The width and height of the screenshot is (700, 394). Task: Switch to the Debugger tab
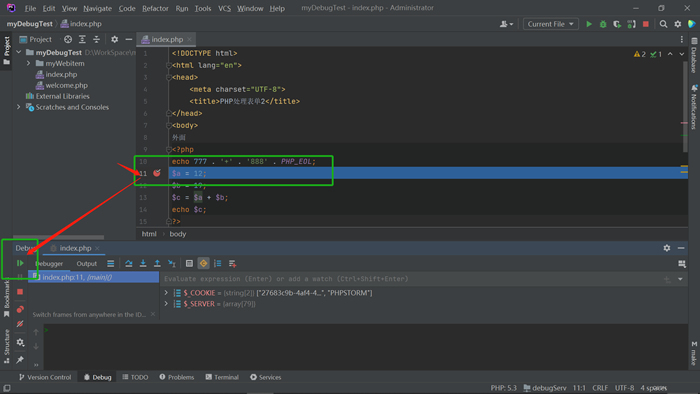(x=49, y=264)
